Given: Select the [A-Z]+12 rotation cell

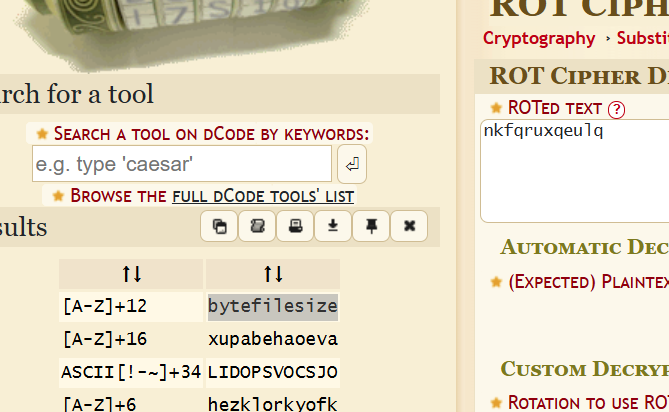Looking at the screenshot, I should pyautogui.click(x=131, y=307).
